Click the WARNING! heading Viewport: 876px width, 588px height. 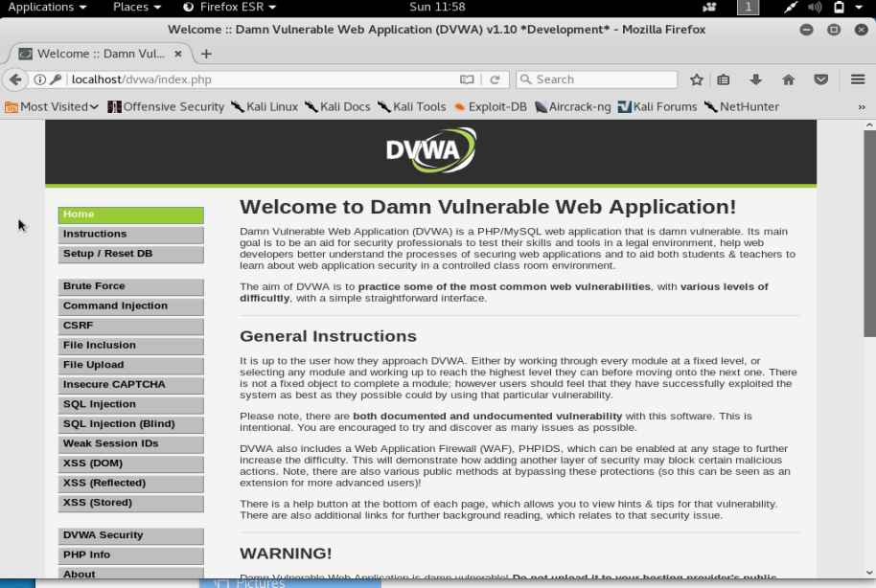coord(286,554)
